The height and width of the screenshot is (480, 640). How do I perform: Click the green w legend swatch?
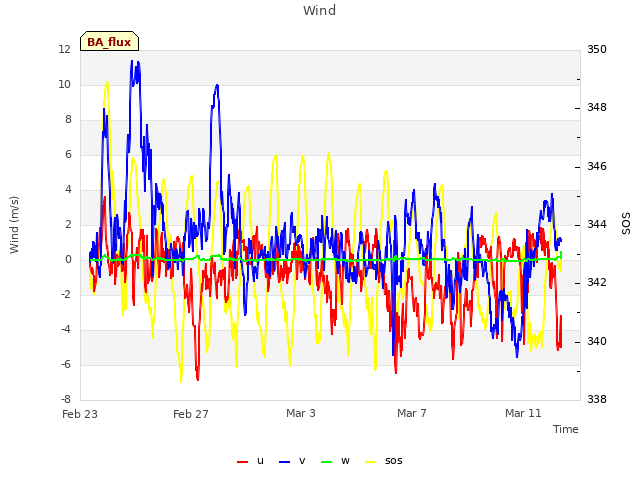(x=327, y=462)
